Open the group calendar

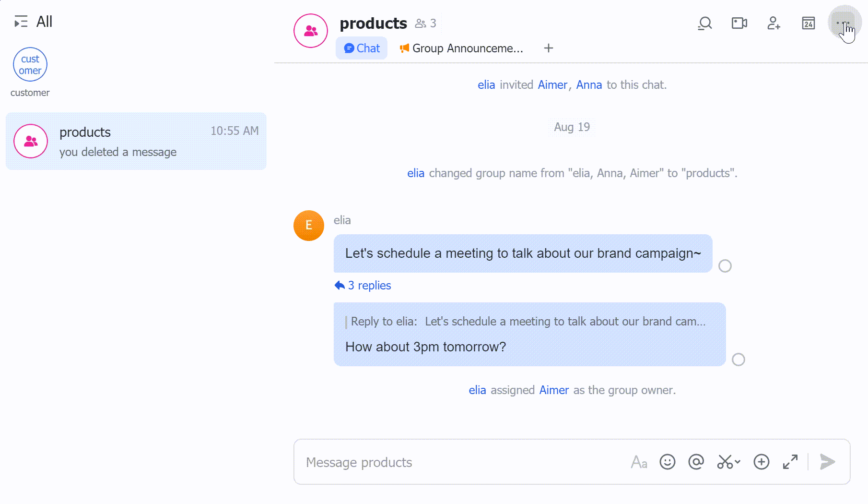point(808,23)
